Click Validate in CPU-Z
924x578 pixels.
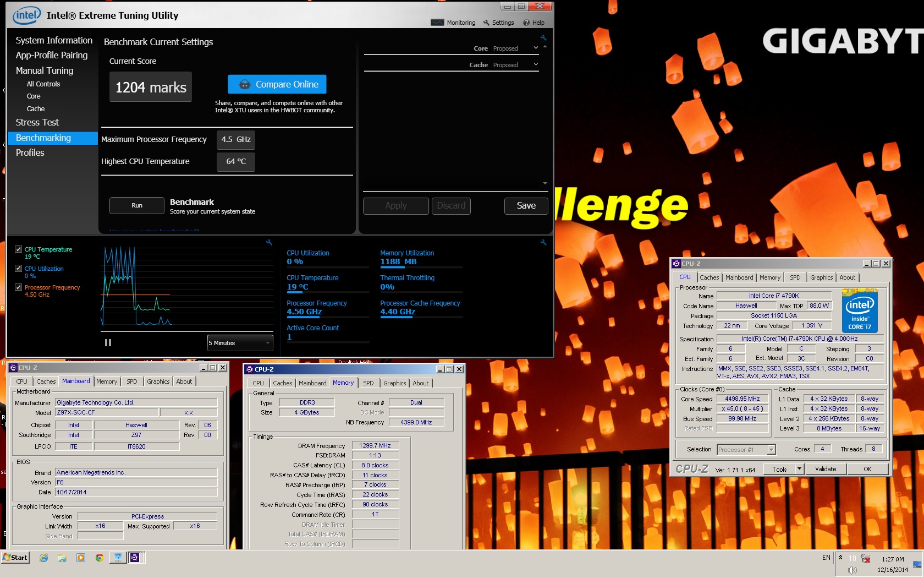tap(826, 469)
